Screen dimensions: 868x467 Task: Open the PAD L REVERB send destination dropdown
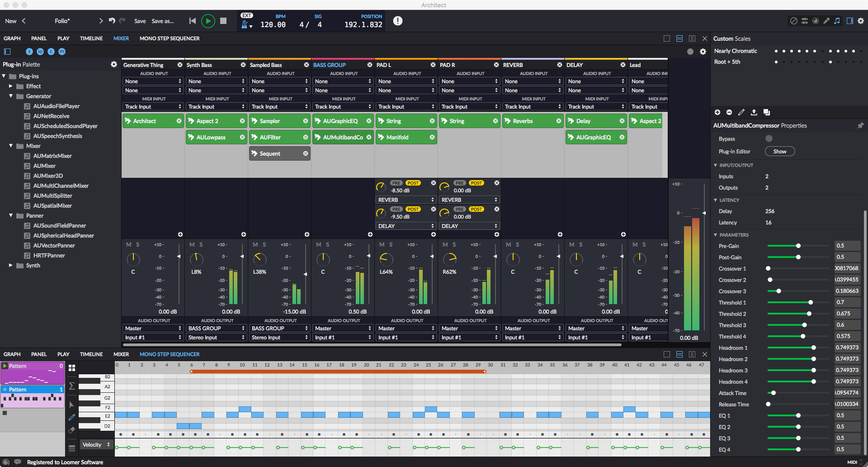click(406, 200)
